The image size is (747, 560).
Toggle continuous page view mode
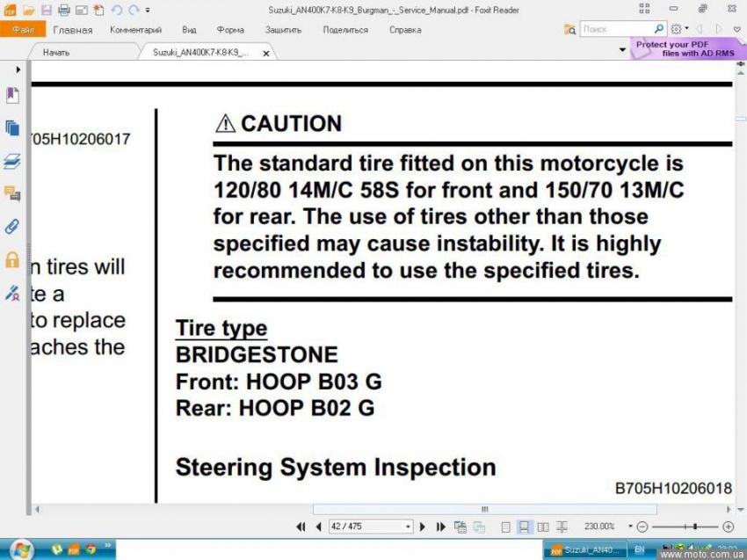(524, 527)
